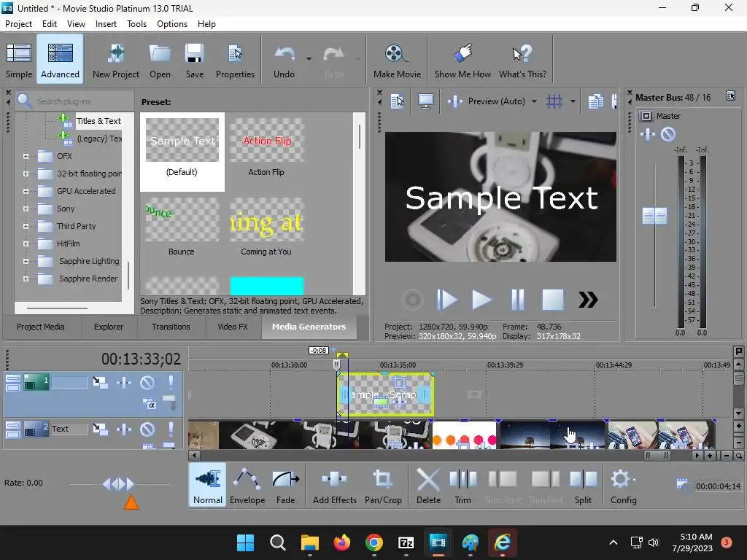Viewport: 747px width, 560px height.
Task: Click the Trim button
Action: 462,485
